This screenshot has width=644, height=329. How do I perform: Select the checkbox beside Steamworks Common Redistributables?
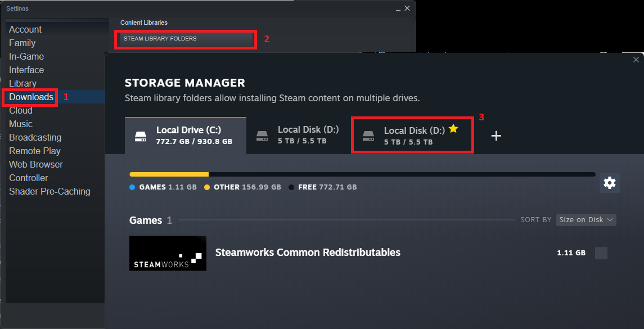(601, 253)
